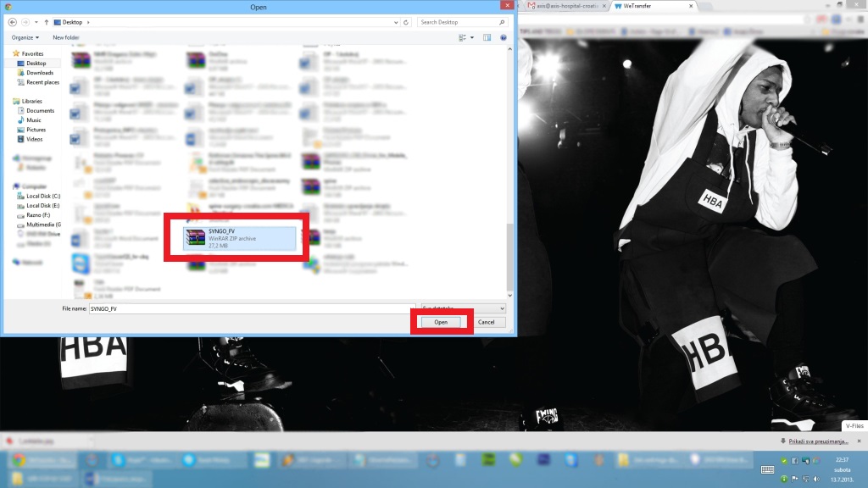The image size is (868, 488).
Task: Click the File name input field
Action: [x=250, y=308]
